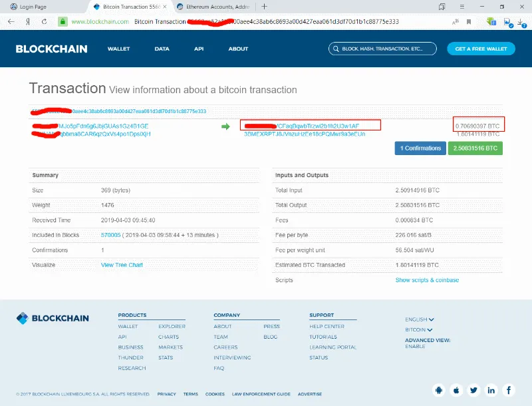
Task: Open the footer CAREERS link
Action: click(x=225, y=347)
